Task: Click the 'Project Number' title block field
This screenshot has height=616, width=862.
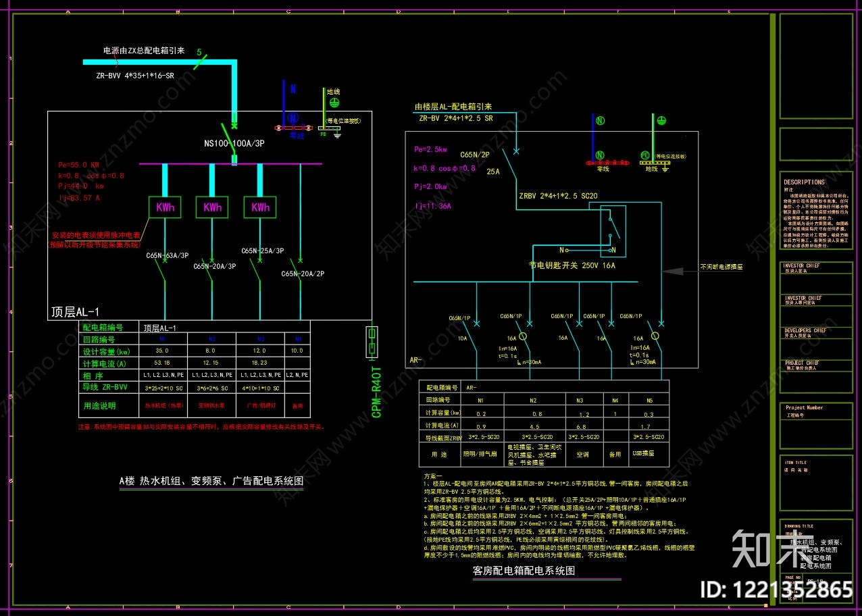Action: (805, 408)
